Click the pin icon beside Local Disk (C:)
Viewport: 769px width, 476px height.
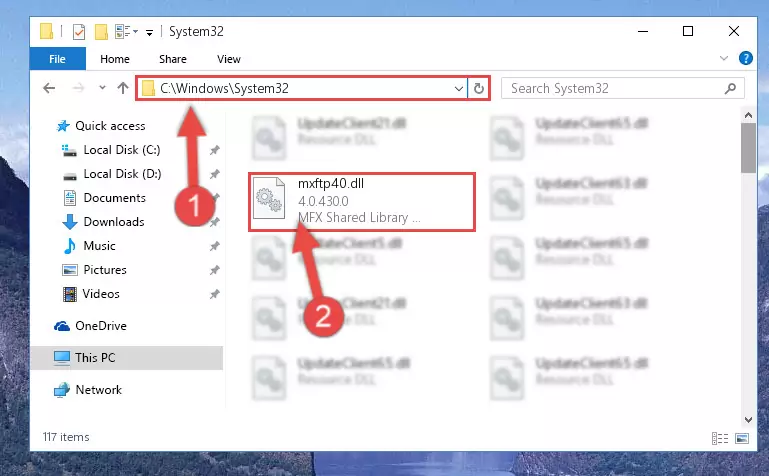(x=214, y=150)
